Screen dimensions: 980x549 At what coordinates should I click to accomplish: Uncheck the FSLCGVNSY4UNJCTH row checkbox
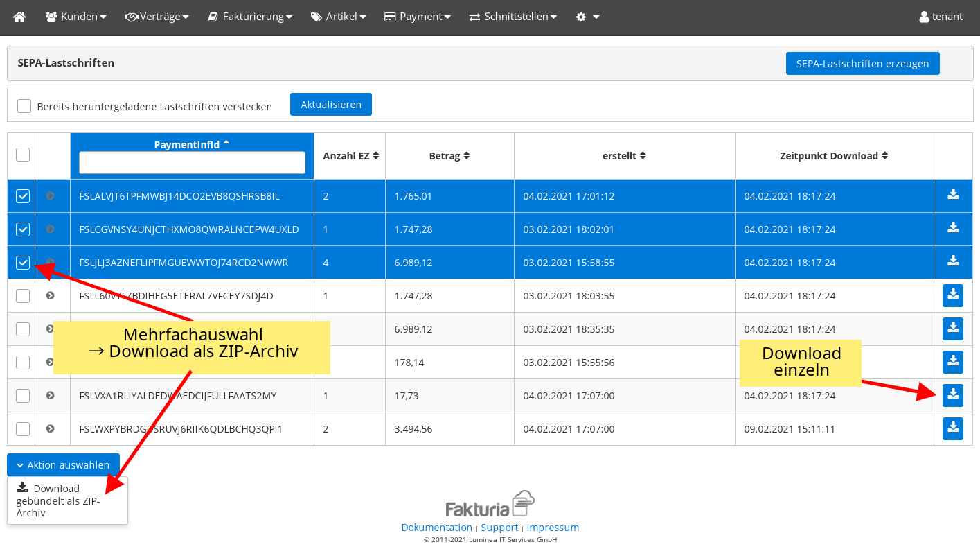coord(23,229)
